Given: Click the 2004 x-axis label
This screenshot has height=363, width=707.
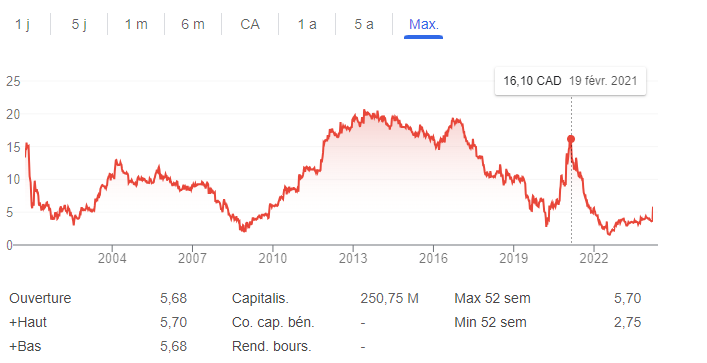Looking at the screenshot, I should coord(112,258).
